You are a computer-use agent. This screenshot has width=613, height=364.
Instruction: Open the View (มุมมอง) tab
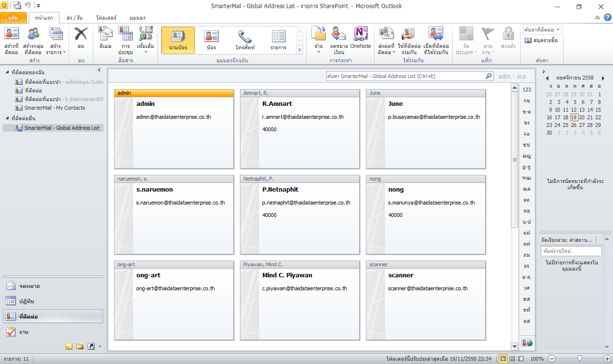pos(137,18)
